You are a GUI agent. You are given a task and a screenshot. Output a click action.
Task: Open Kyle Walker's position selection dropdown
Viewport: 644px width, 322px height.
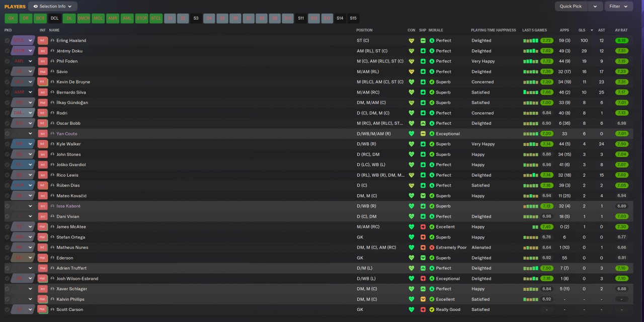coord(30,144)
